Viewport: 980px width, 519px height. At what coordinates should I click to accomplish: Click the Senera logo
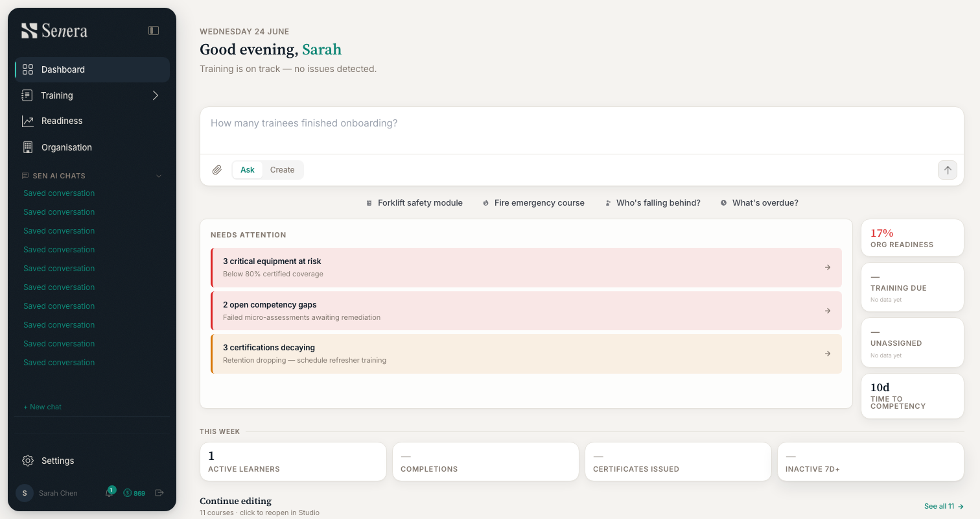pos(54,30)
